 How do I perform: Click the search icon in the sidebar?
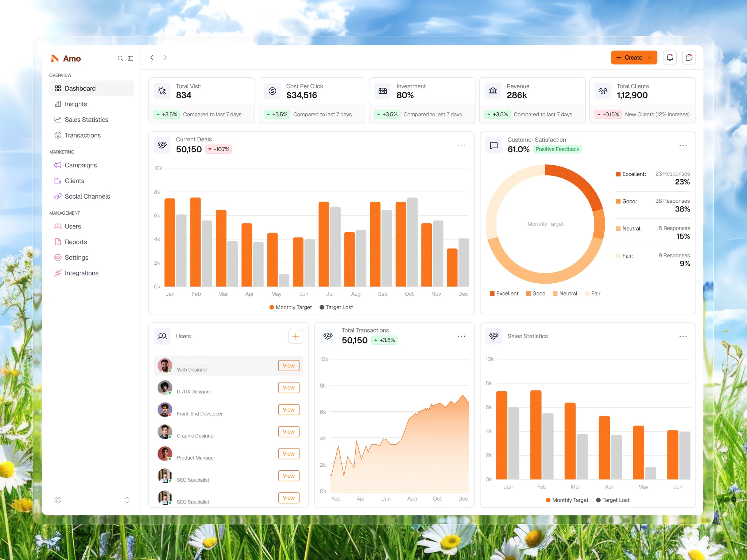[120, 58]
